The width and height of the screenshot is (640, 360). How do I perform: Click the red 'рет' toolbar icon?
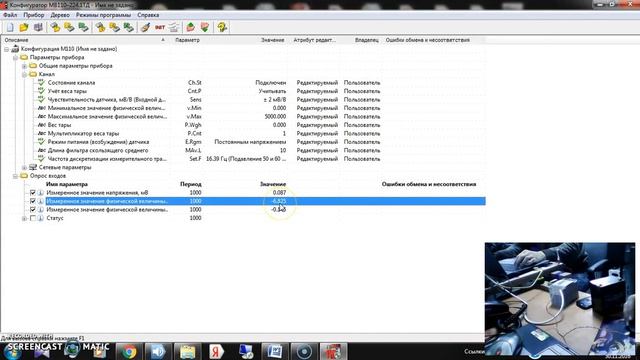click(x=160, y=27)
